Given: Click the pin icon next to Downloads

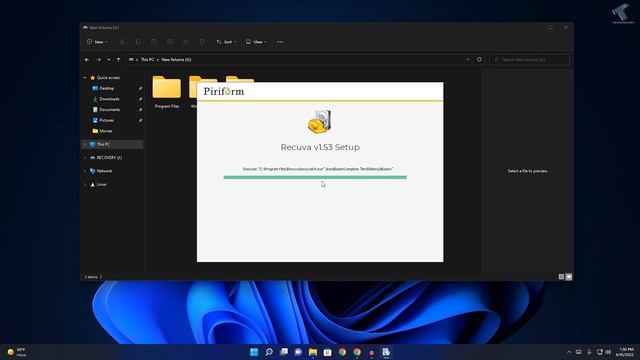Looking at the screenshot, I should click(140, 99).
